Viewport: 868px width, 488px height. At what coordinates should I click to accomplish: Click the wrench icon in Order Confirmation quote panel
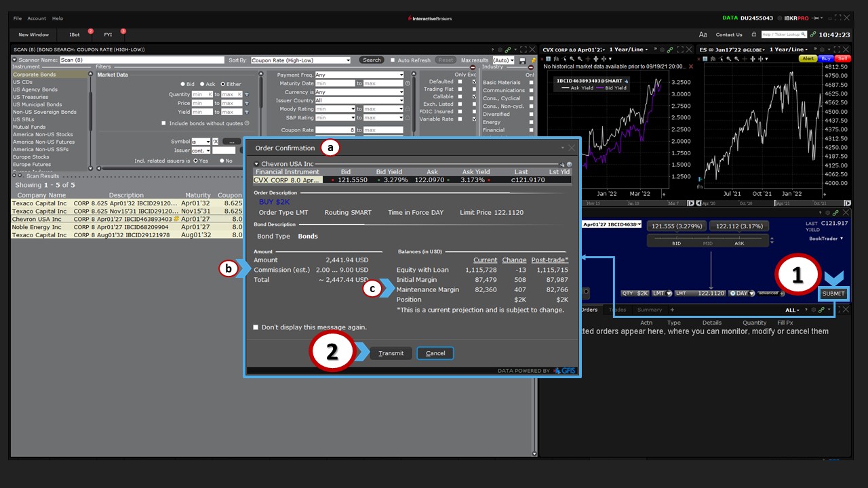562,164
